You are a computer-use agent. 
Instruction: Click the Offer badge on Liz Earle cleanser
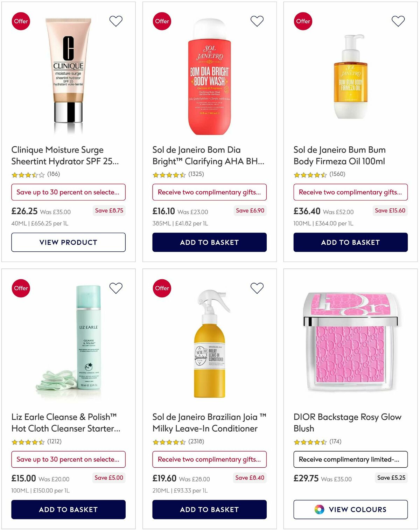(x=21, y=288)
